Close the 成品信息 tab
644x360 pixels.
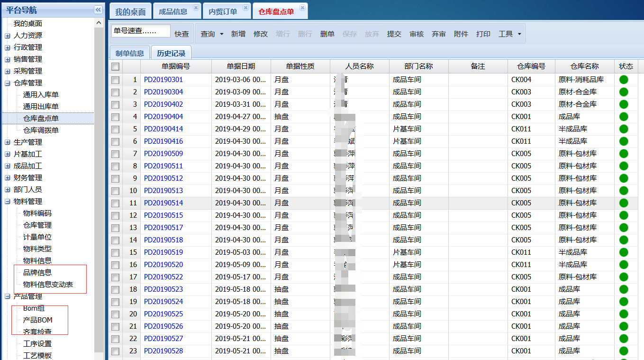click(196, 8)
